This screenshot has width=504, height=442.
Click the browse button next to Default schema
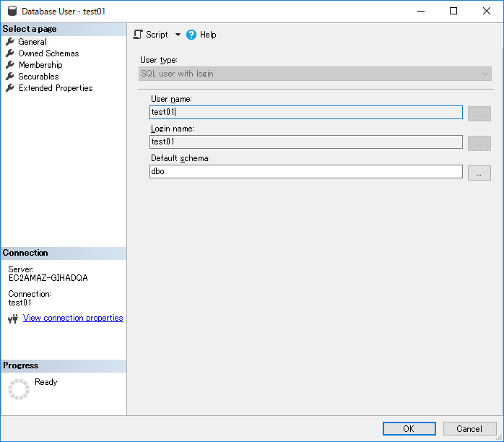[x=479, y=173]
